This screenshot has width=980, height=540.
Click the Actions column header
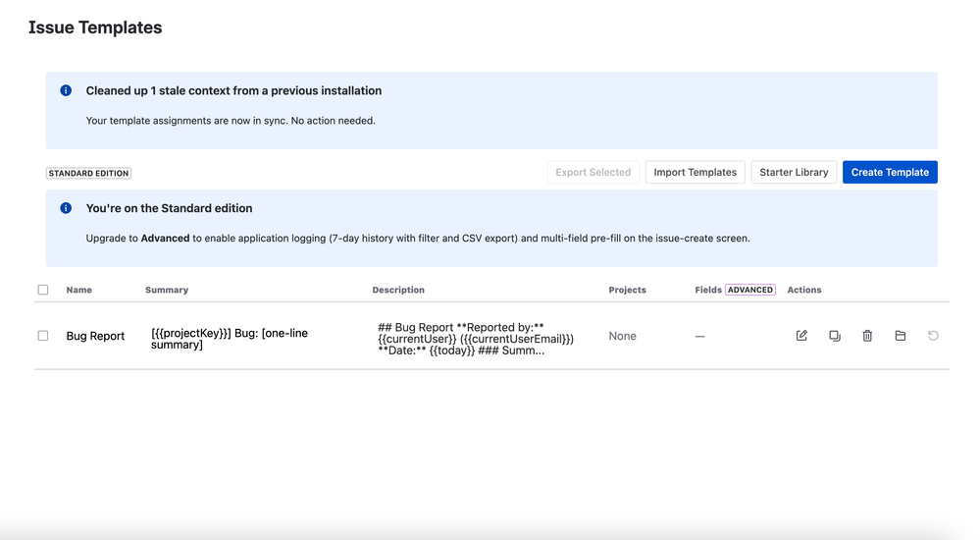[804, 290]
